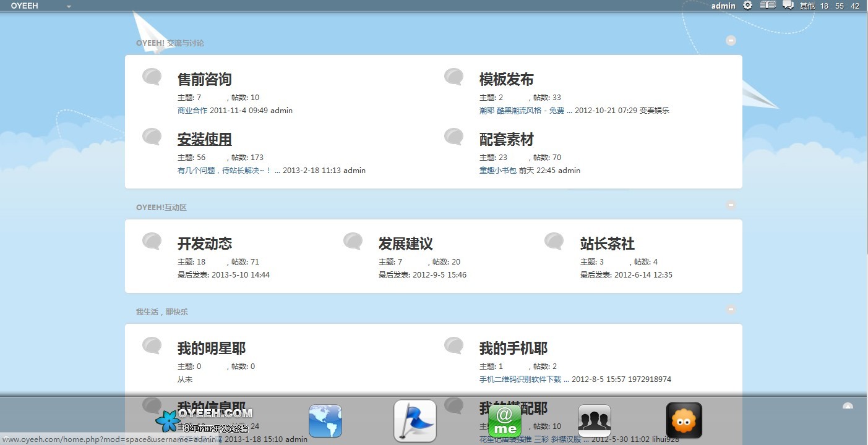Open the 发展建议 forum
Viewport: 868px width, 445px height.
tap(405, 244)
